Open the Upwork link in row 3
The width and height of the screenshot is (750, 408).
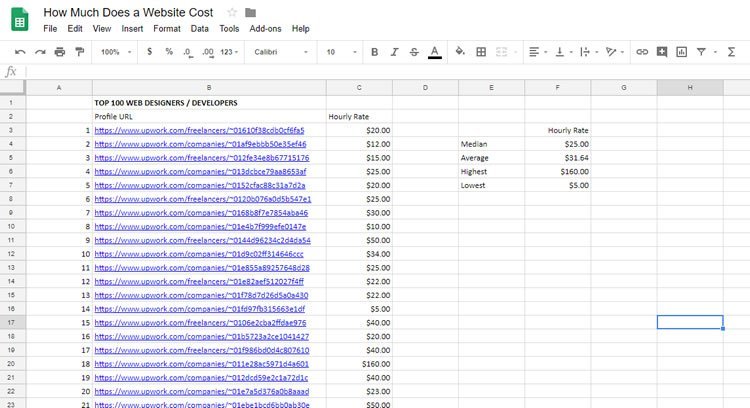point(199,130)
